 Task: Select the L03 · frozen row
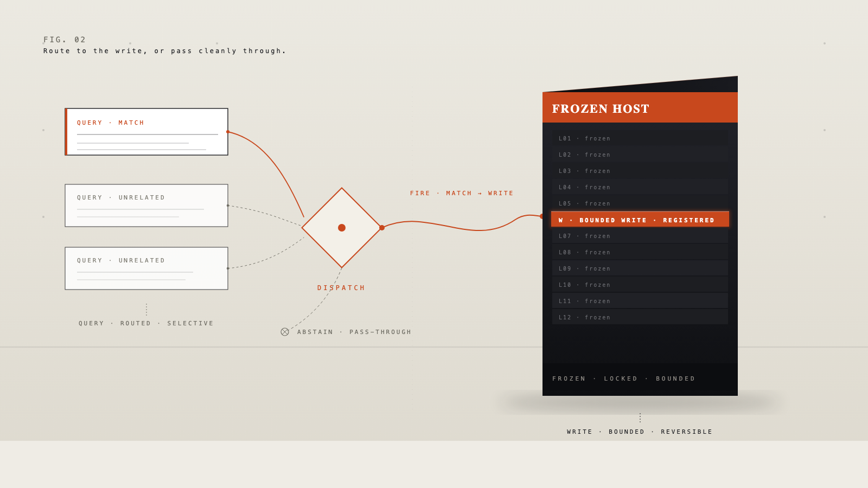coord(640,170)
